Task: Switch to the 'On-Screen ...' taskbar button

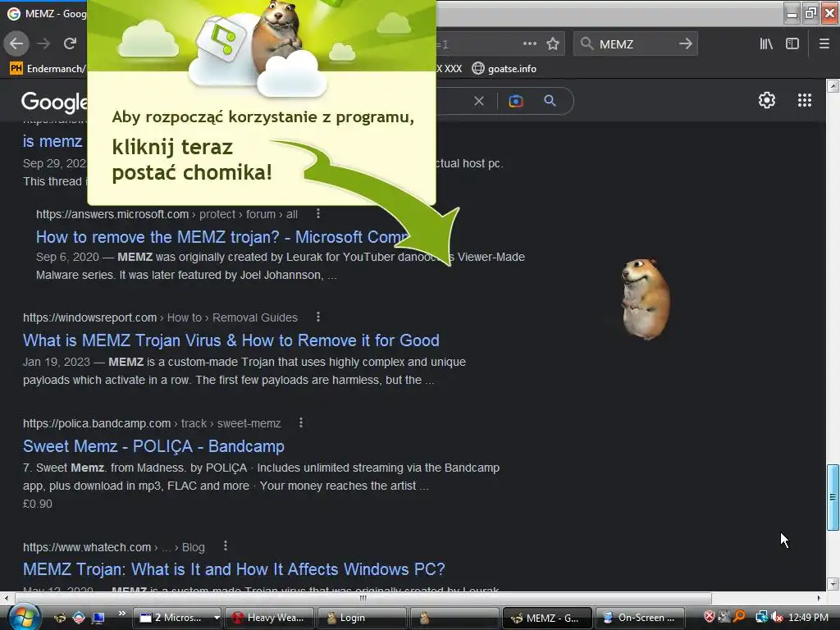Action: (640, 618)
